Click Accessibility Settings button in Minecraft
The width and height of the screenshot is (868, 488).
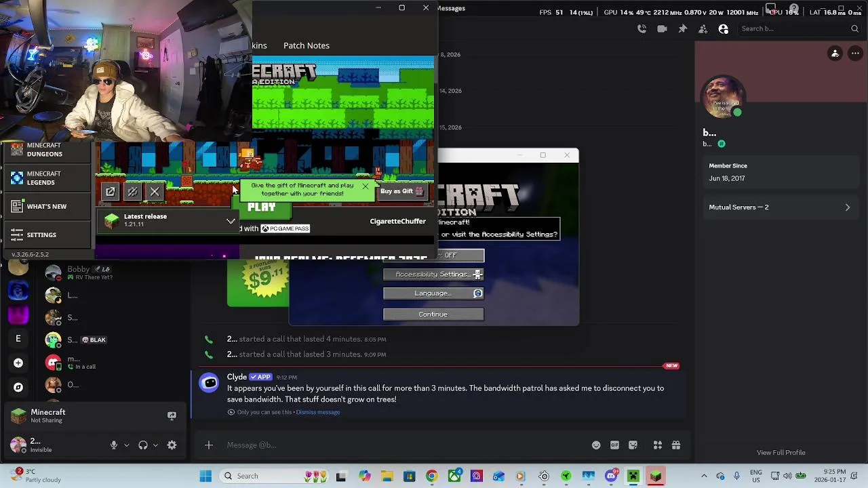click(x=433, y=274)
